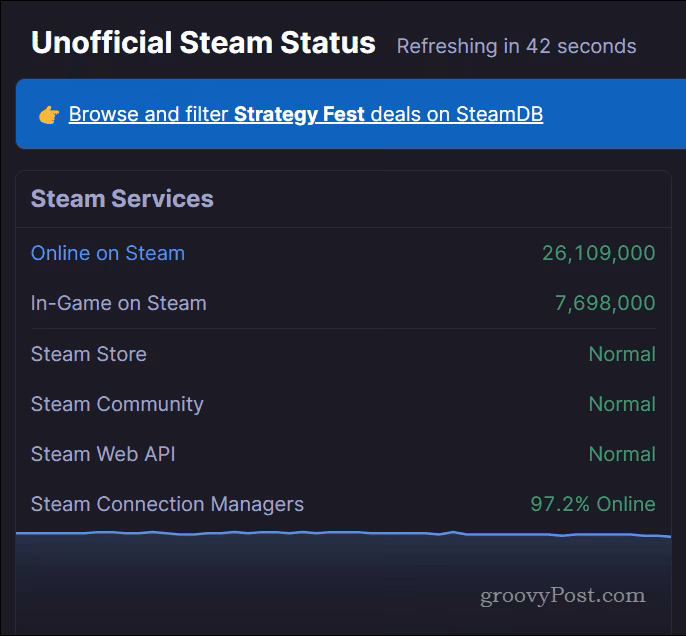
Task: Select the Steam Web API label
Action: coord(103,454)
